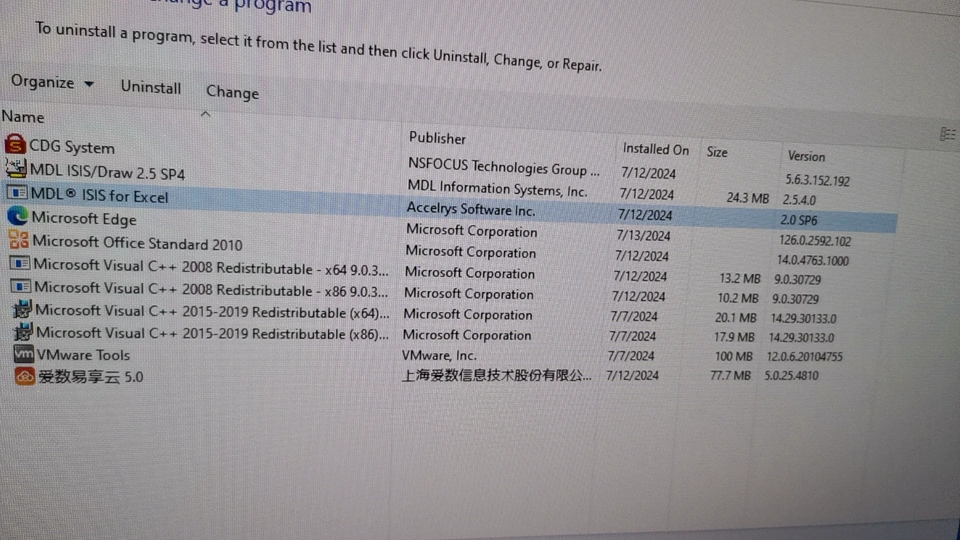
Task: Click the MDL ISIS/Draw 2.5 SP4 icon
Action: (16, 170)
